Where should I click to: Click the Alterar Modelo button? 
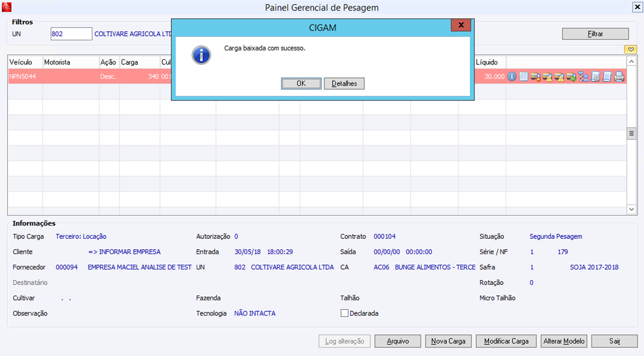coord(563,341)
